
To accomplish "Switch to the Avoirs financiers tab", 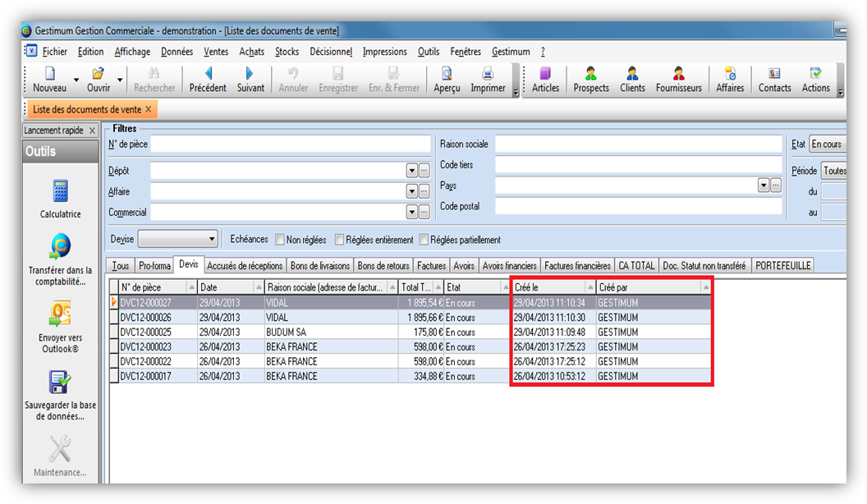I will [x=509, y=266].
